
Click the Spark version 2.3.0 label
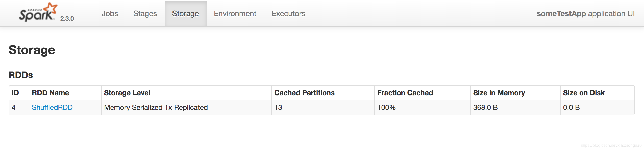(67, 19)
